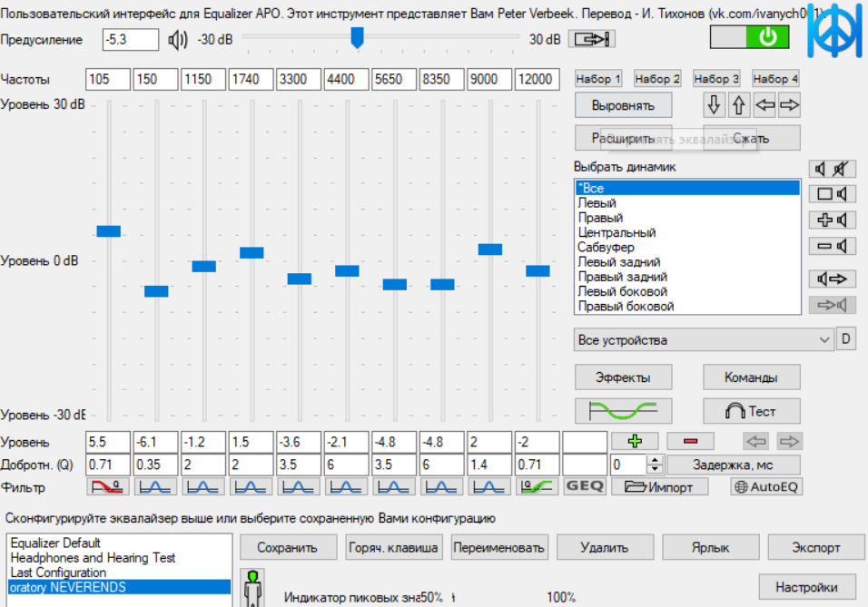Click the Экспорт button
This screenshot has height=607, width=868.
[816, 547]
